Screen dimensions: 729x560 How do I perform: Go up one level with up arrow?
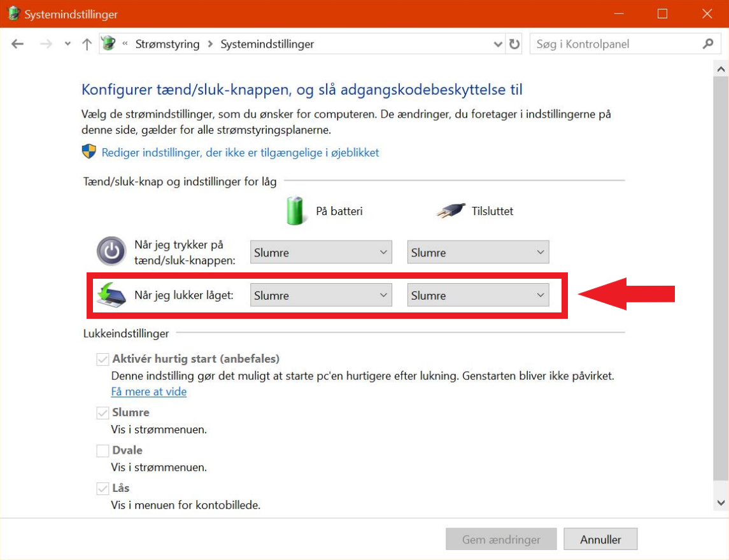(87, 44)
